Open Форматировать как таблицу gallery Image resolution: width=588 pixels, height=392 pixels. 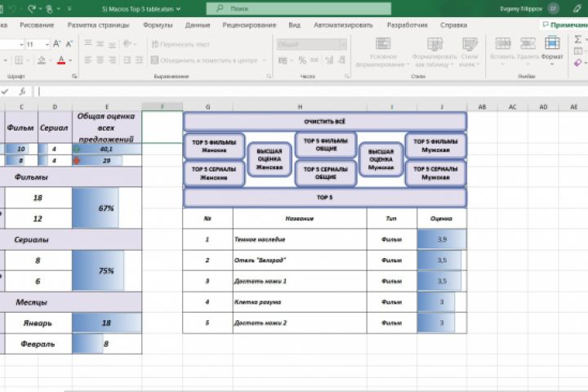click(434, 52)
